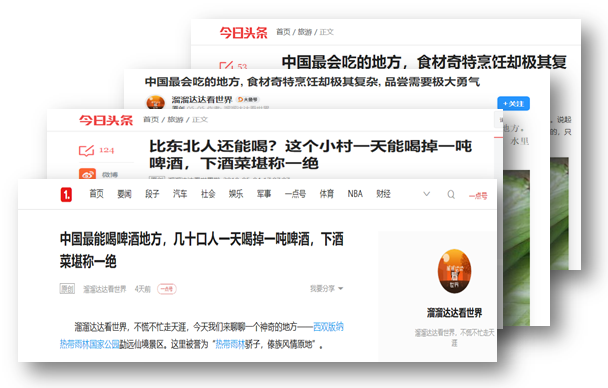The height and width of the screenshot is (388, 608).
Task: Click the comment icon showing 124
Action: 86,150
